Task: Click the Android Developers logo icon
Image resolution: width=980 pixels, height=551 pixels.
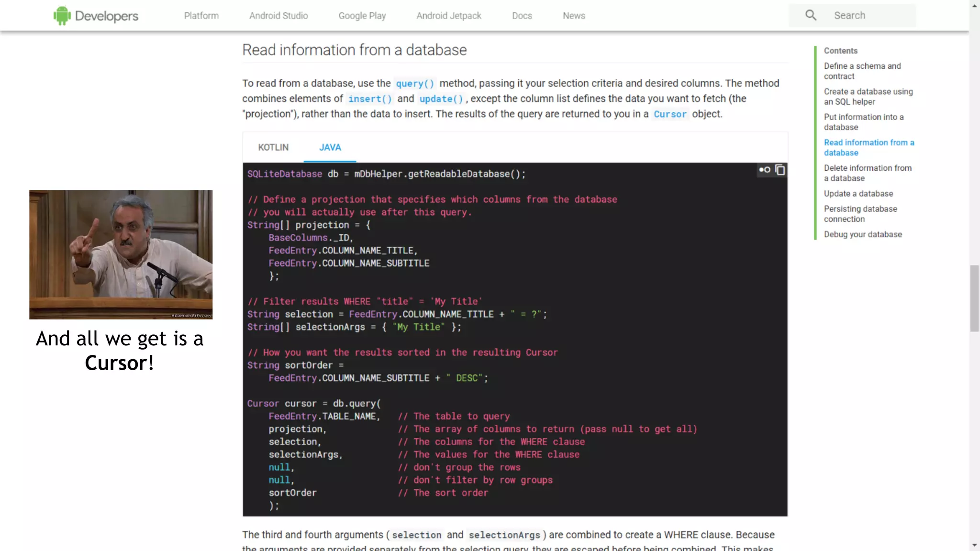Action: click(x=62, y=15)
